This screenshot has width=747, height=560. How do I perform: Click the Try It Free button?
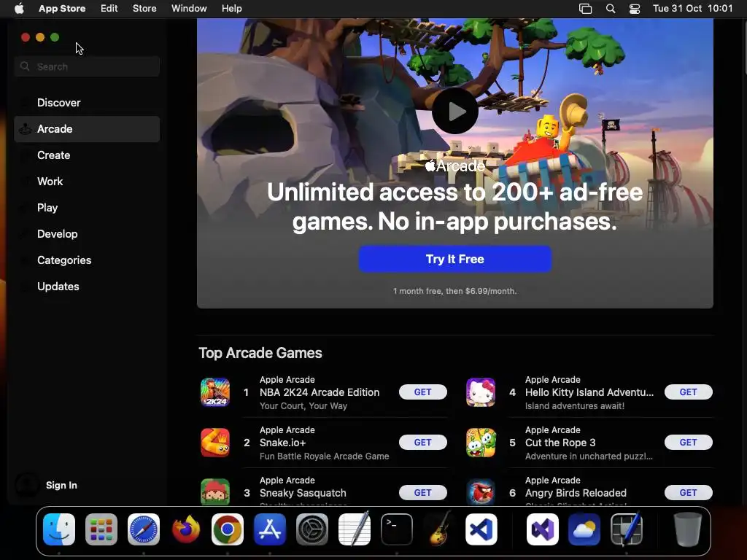pos(455,259)
